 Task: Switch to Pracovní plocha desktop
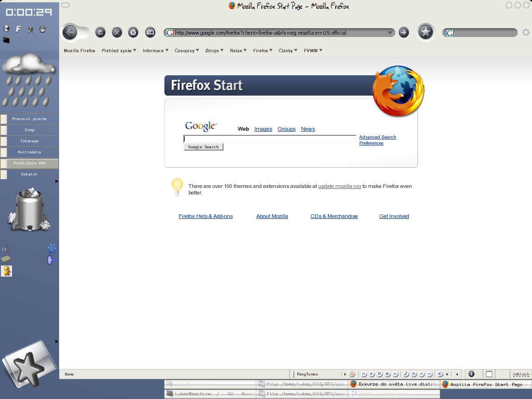click(29, 119)
